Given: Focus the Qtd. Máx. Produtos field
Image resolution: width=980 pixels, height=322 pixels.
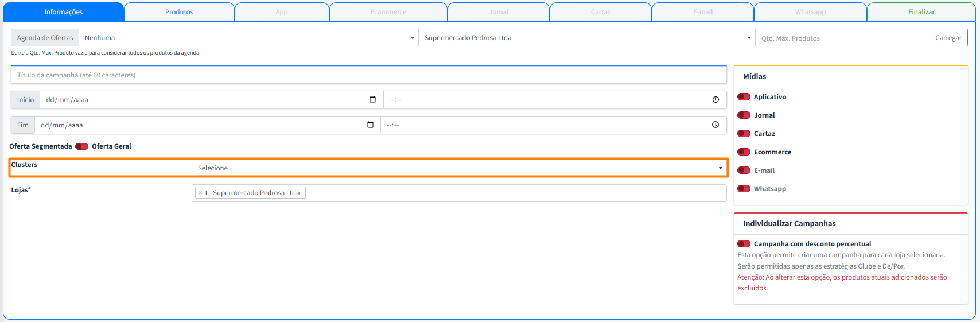Looking at the screenshot, I should coord(842,38).
